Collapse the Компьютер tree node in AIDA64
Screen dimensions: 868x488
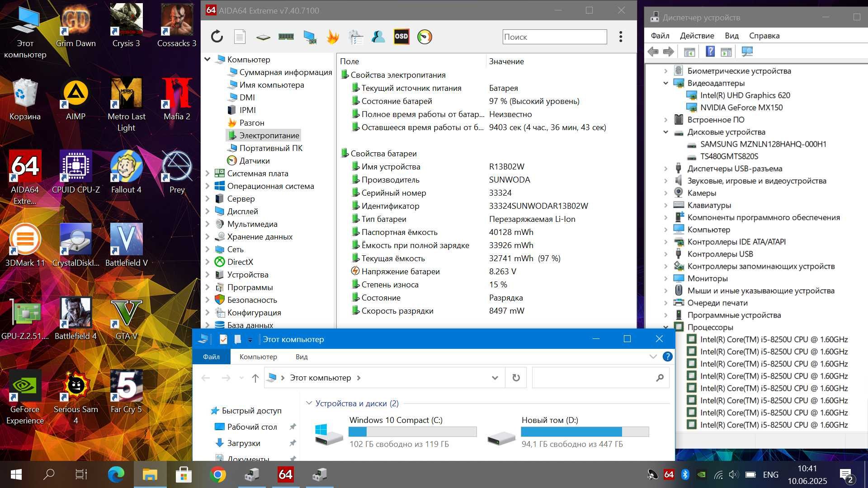(x=208, y=59)
